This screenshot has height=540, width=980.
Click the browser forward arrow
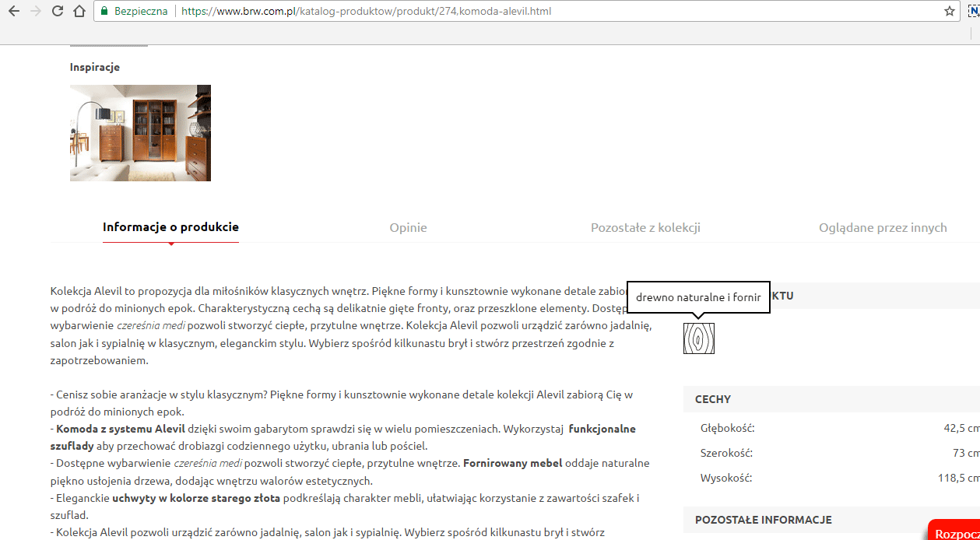point(35,12)
